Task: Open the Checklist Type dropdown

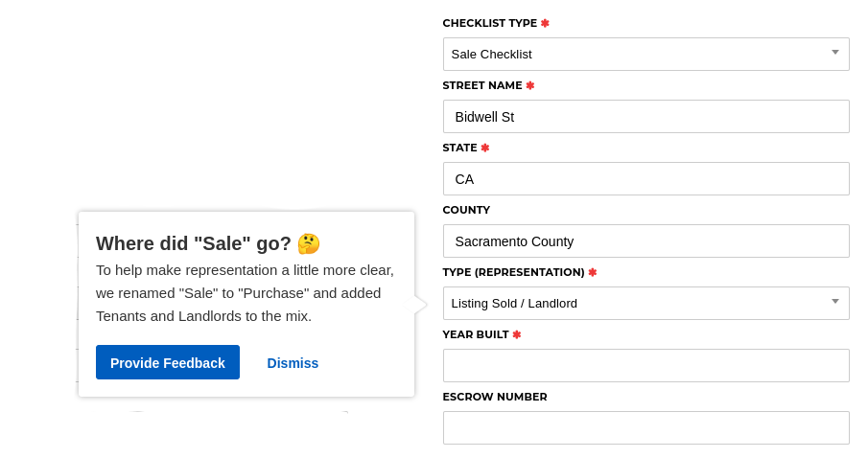Action: (x=646, y=55)
